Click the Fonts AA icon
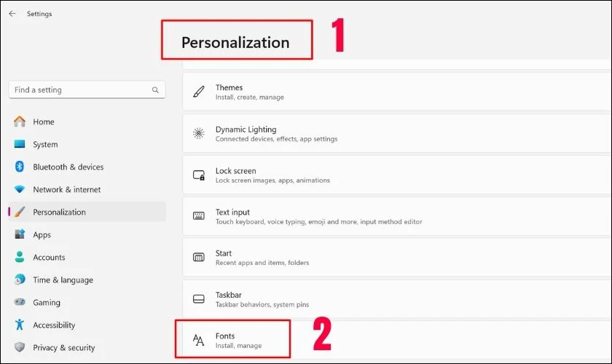 (199, 340)
